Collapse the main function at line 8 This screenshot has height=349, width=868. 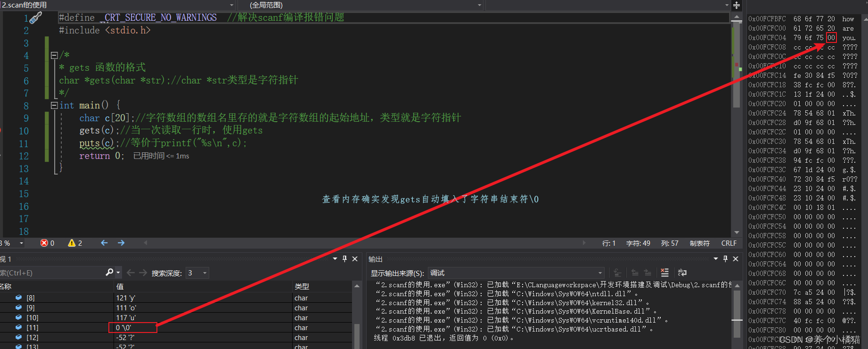54,105
